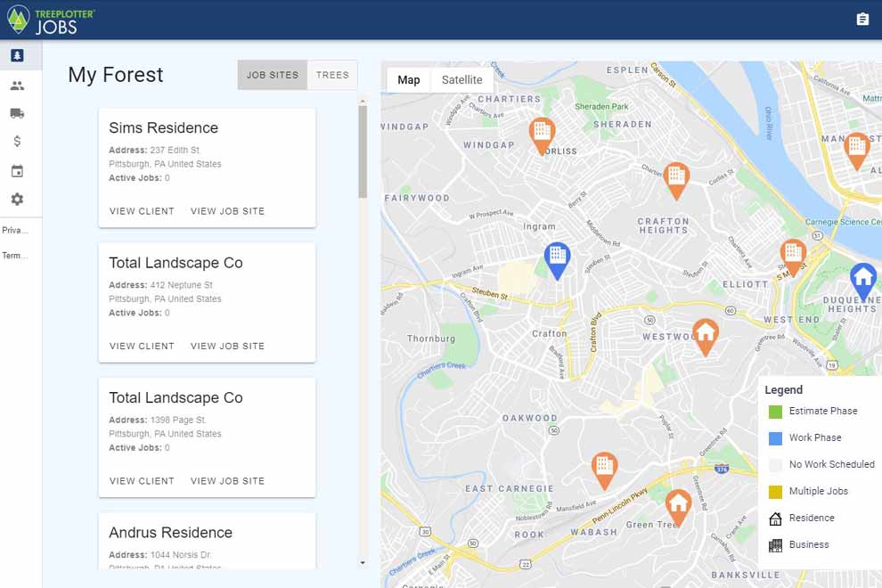Click the green Estimate Phase swatch
This screenshot has width=882, height=588.
[775, 412]
